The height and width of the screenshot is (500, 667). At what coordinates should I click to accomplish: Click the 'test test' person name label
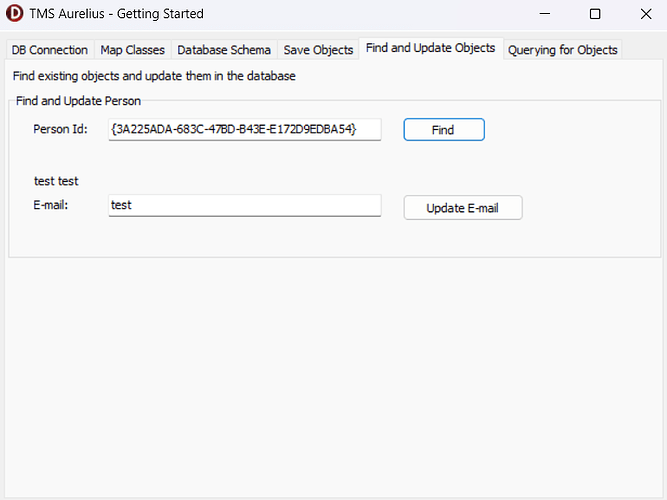(x=56, y=181)
